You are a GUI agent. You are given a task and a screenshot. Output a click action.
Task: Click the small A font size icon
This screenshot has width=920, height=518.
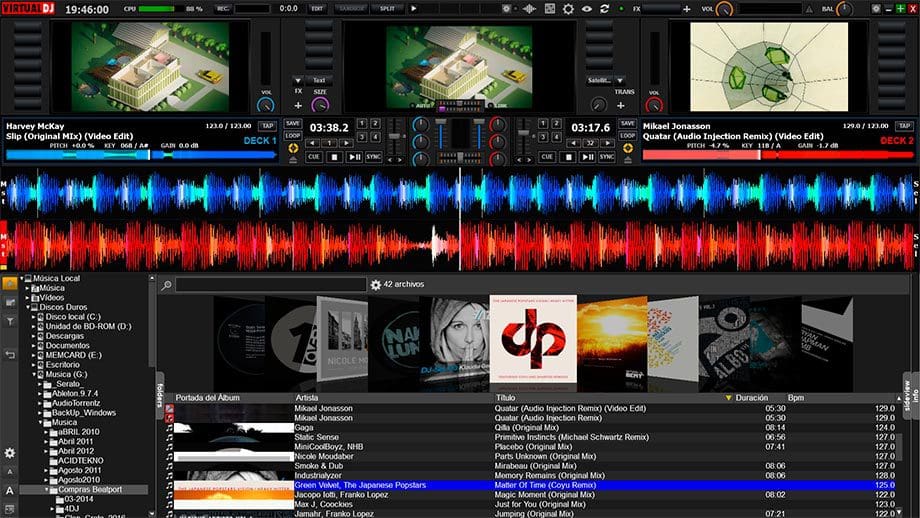click(9, 472)
